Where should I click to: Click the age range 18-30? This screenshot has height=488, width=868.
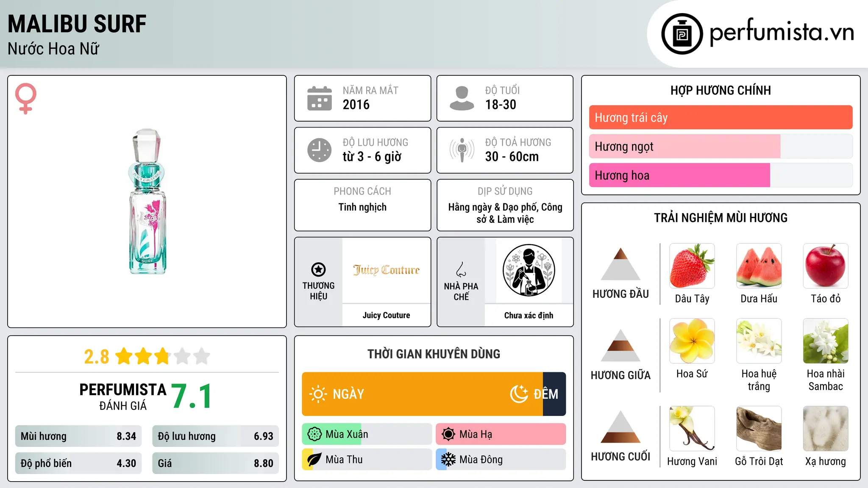pos(501,105)
